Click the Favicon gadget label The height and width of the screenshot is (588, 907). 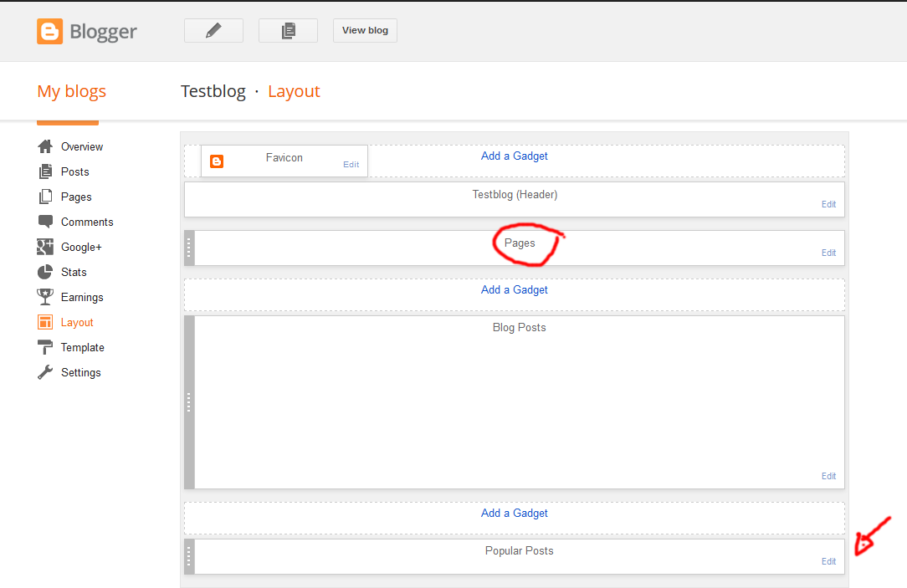click(284, 158)
